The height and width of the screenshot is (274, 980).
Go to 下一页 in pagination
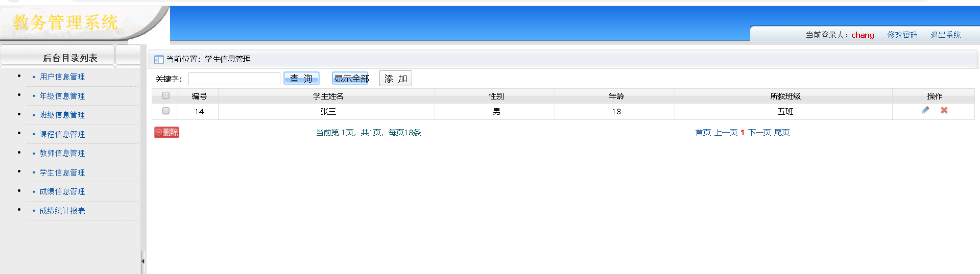tap(759, 132)
